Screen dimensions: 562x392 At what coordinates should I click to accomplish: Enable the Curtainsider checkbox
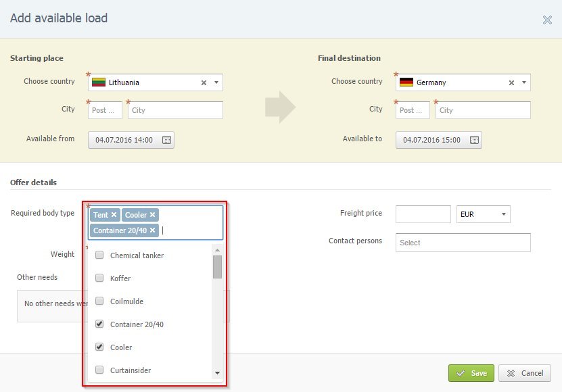[x=99, y=370]
